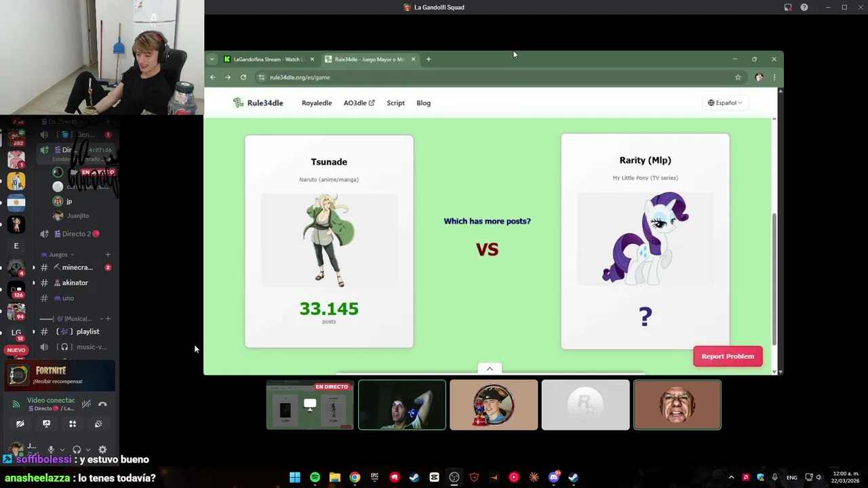The image size is (868, 488).
Task: Open Google Chrome from the taskbar
Action: pos(355,477)
